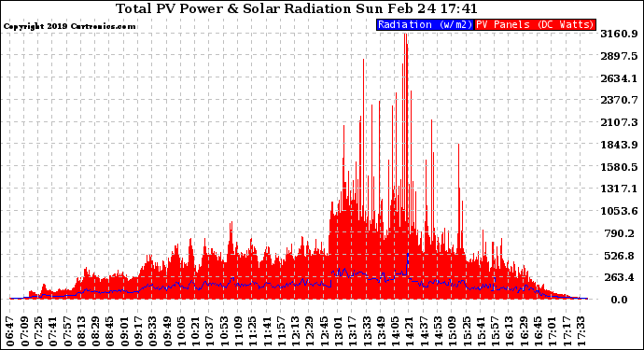The height and width of the screenshot is (350, 644).
Task: Click the y-axis value 2634.1
Action: pos(619,78)
